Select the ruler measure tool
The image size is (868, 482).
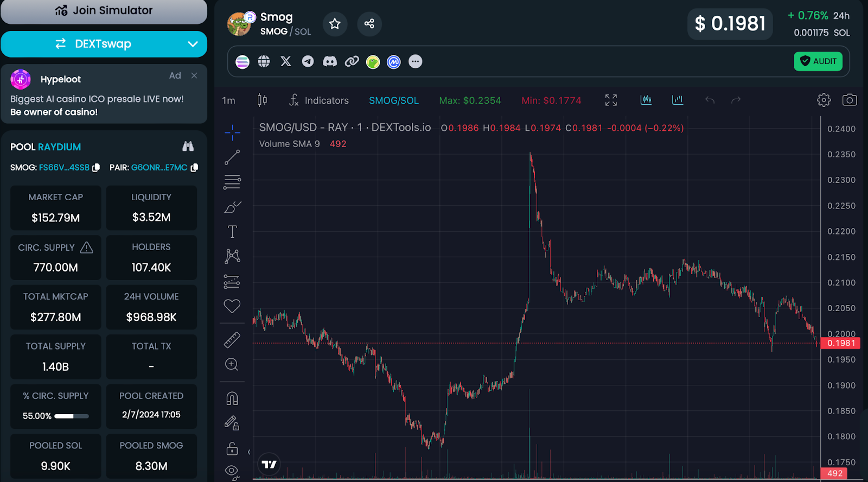(x=232, y=340)
